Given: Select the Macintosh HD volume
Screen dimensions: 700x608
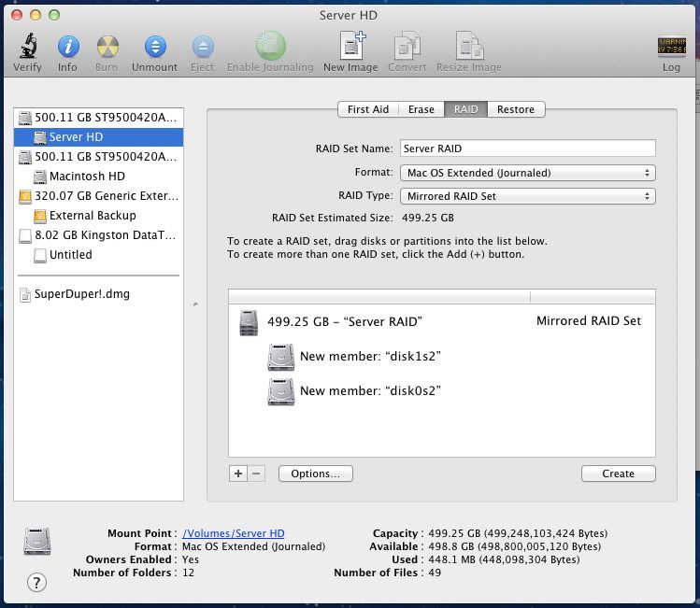Looking at the screenshot, I should click(x=98, y=177).
